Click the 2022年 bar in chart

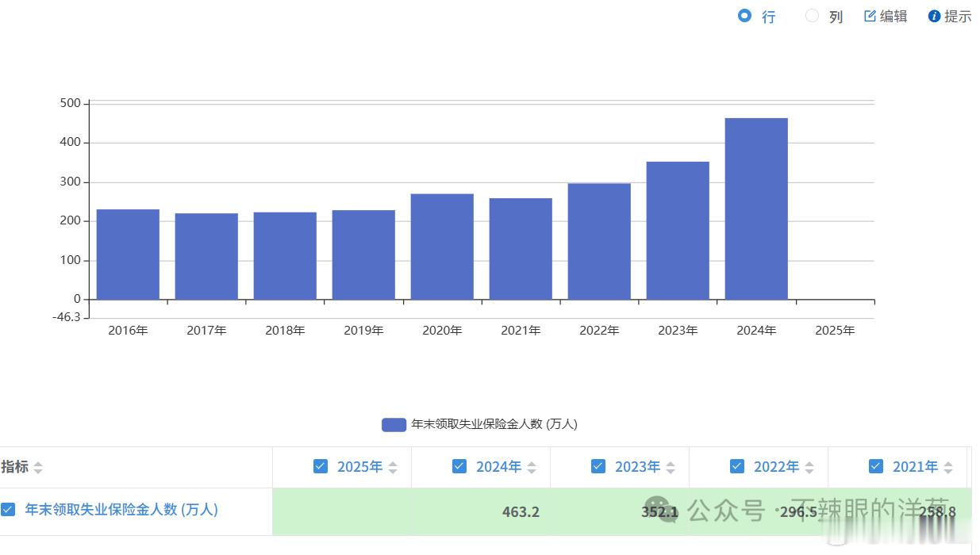pos(599,242)
